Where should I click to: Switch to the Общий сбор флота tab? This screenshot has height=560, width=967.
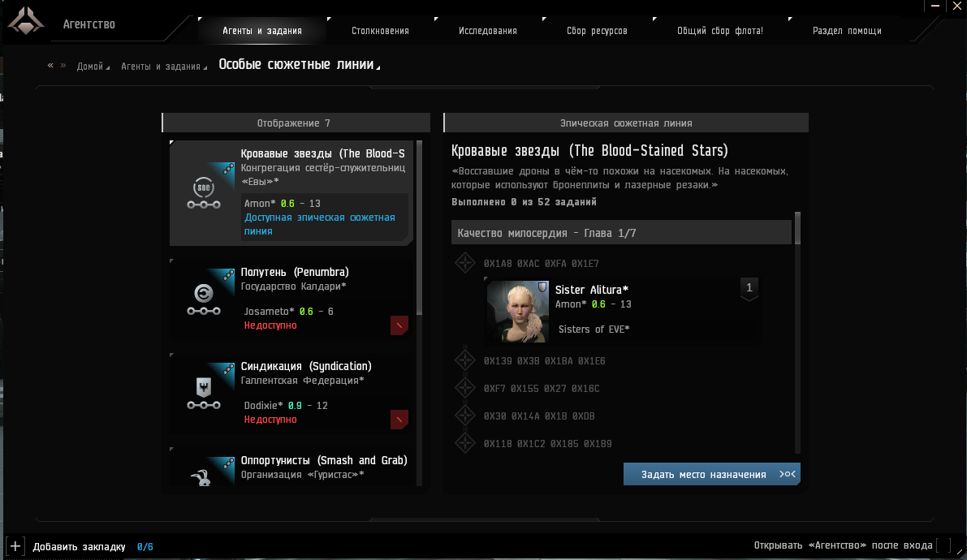[x=719, y=31]
